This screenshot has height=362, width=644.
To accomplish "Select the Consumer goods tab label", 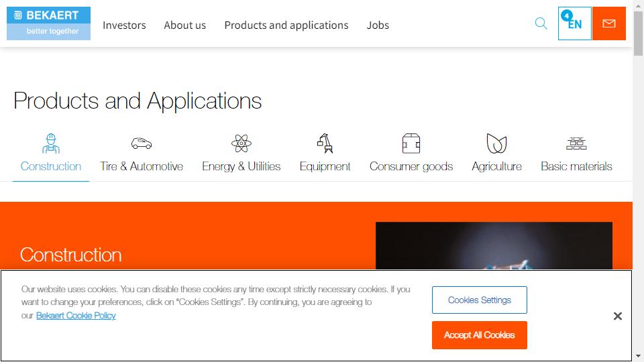I will click(411, 166).
